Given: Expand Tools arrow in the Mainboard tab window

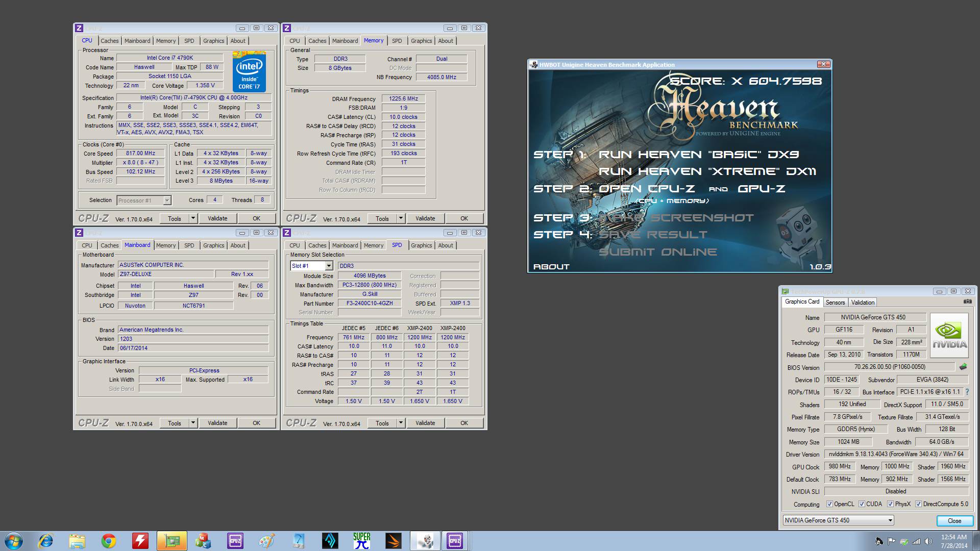Looking at the screenshot, I should [193, 423].
